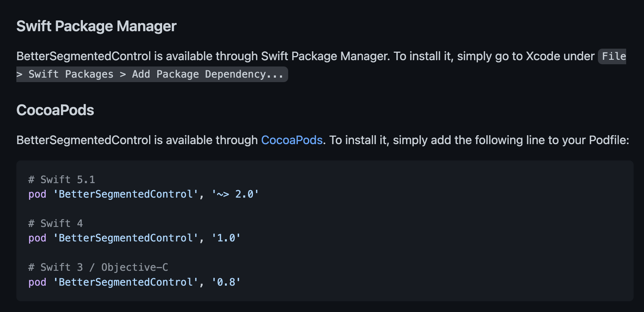
Task: Click the '~> 2.0' version string
Action: pos(235,194)
